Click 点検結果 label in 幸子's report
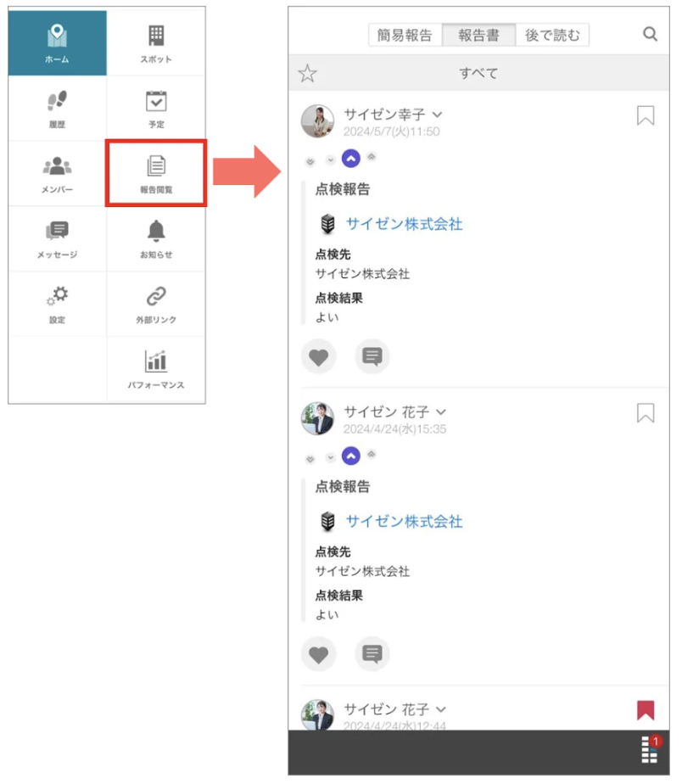This screenshot has height=784, width=682. tap(339, 298)
